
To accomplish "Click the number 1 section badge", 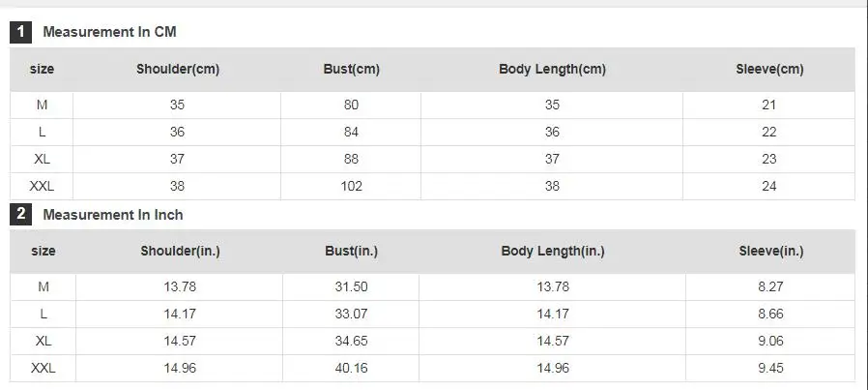I will (20, 32).
